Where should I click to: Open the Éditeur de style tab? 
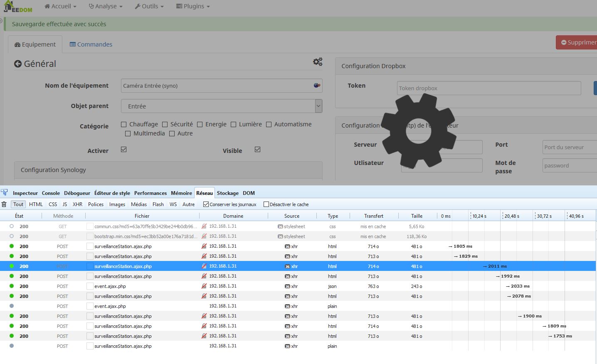[112, 193]
